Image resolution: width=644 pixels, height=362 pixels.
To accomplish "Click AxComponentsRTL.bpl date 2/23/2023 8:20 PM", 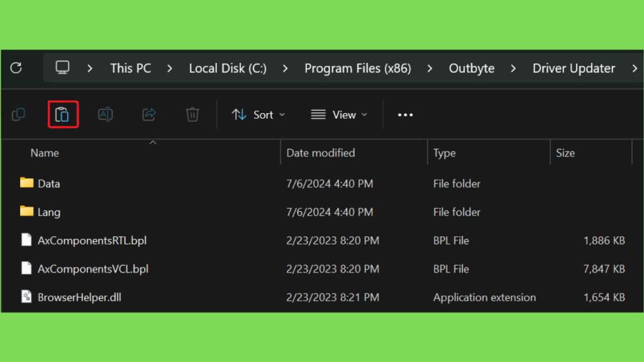I will pos(333,241).
